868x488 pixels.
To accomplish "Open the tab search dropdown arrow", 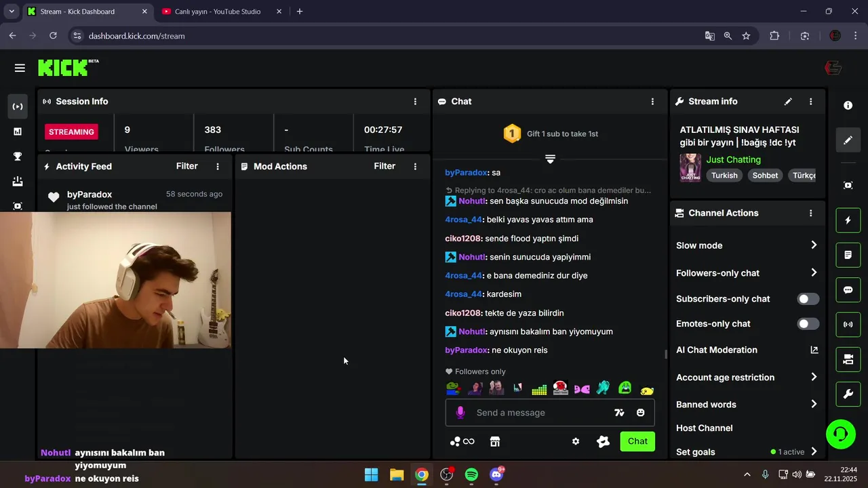I will click(x=12, y=12).
